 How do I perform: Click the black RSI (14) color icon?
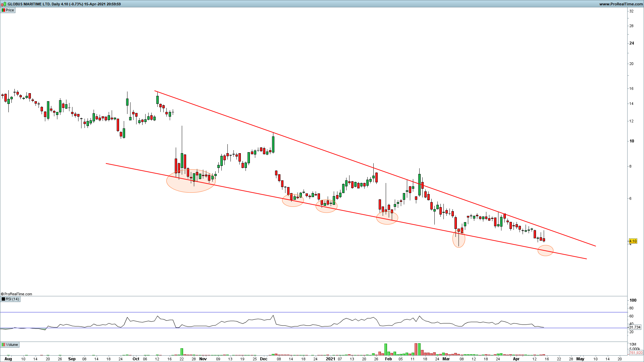tap(3, 299)
